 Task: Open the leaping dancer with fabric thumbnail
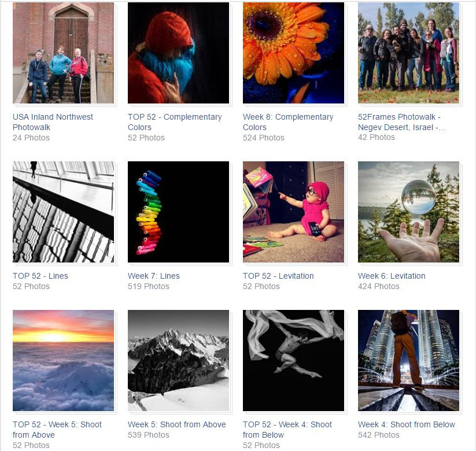(x=293, y=361)
